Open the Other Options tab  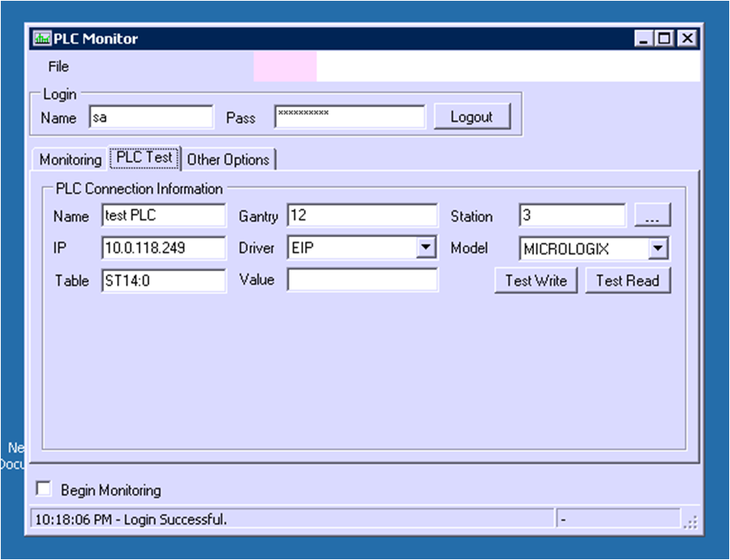[x=228, y=160]
